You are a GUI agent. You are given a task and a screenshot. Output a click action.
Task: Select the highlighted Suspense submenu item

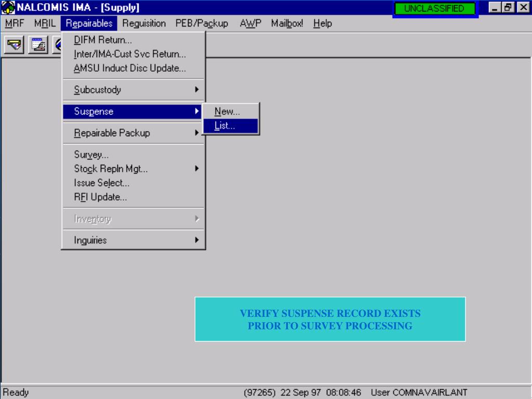coord(134,111)
